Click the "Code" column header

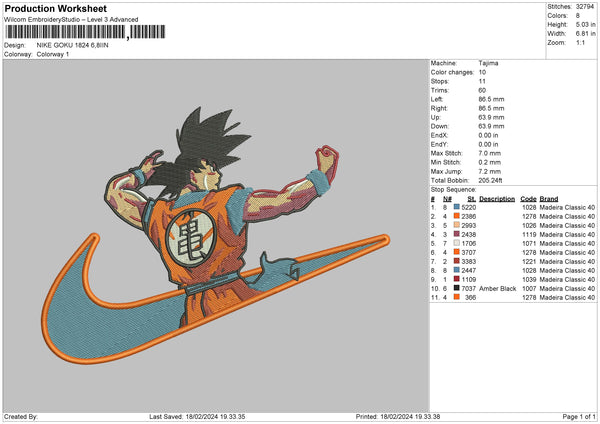pyautogui.click(x=528, y=199)
